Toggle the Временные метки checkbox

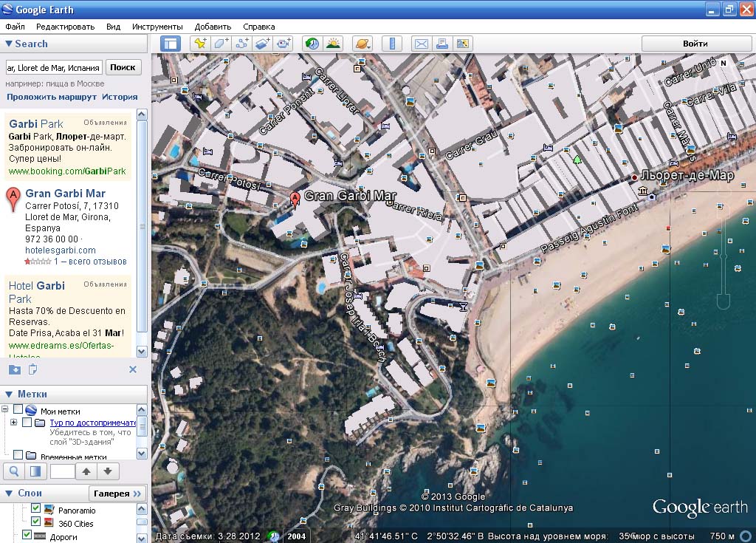pos(18,454)
